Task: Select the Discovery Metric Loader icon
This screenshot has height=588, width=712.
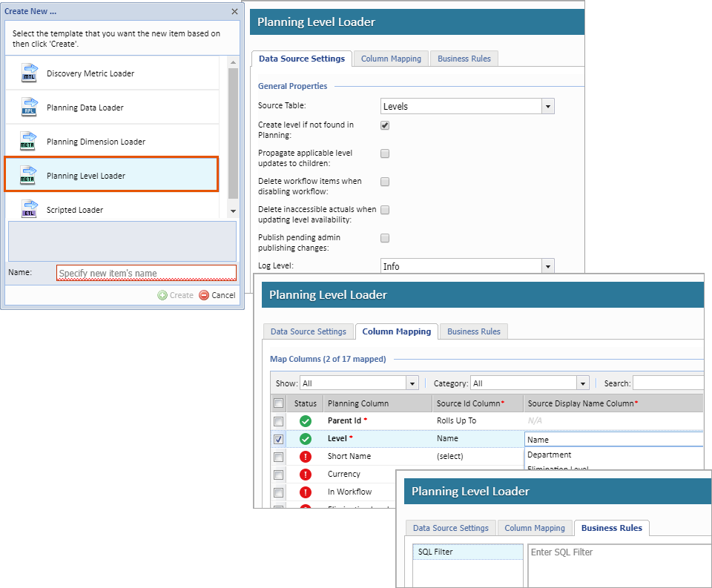Action: point(29,73)
